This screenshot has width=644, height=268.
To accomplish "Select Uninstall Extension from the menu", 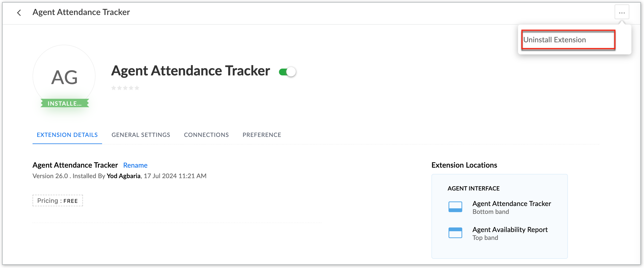I will [x=555, y=40].
